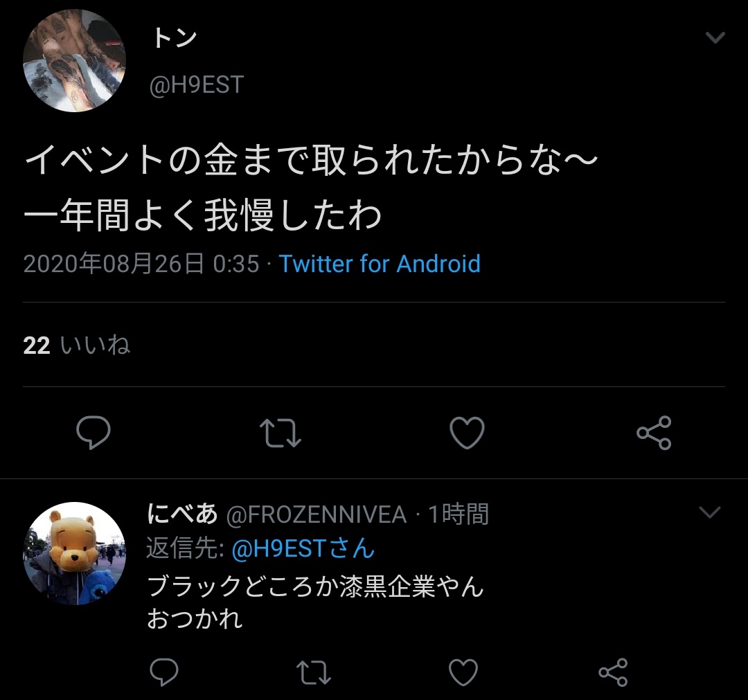Tap the @FROZENNIVEA handle
Screen dimensions: 748x700
(317, 514)
